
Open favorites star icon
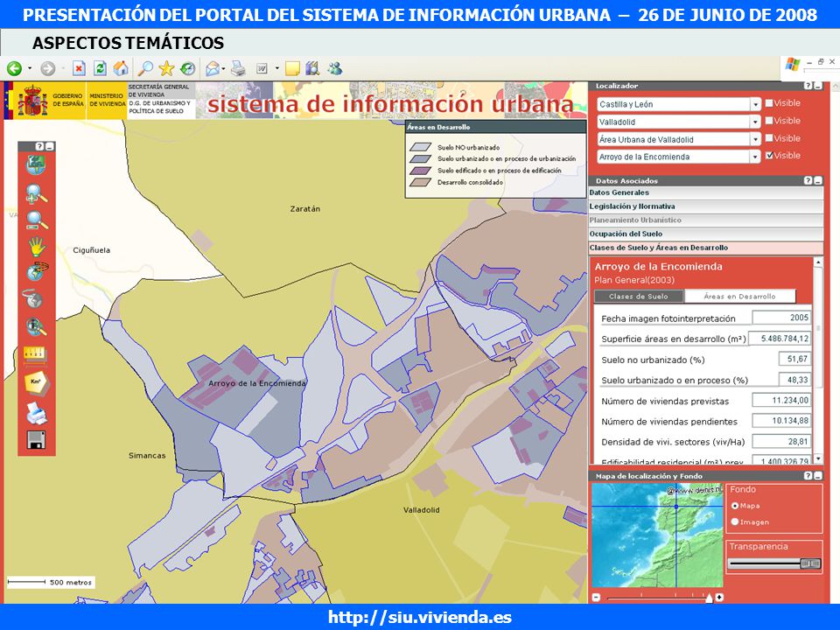[x=166, y=68]
